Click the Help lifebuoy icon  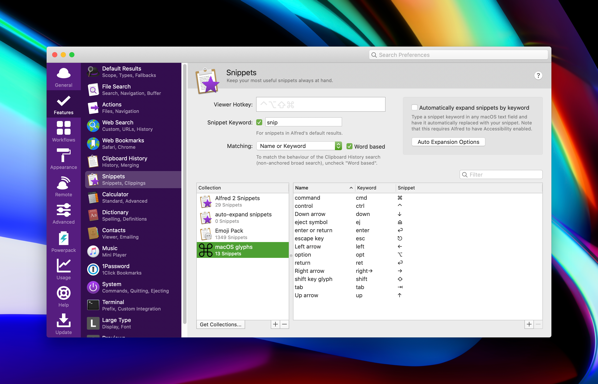[63, 293]
